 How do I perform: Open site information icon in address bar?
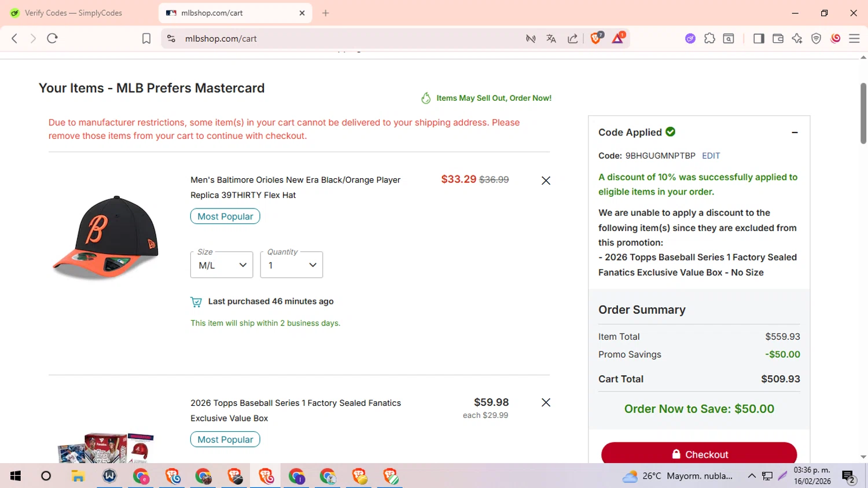click(x=171, y=38)
